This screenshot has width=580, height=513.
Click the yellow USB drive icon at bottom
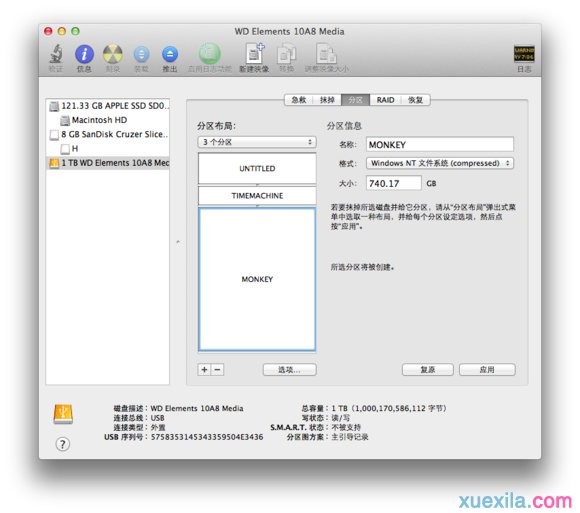coord(63,414)
